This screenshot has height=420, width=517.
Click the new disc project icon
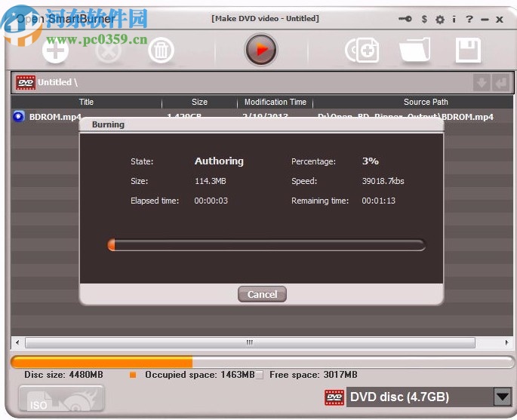coord(362,50)
